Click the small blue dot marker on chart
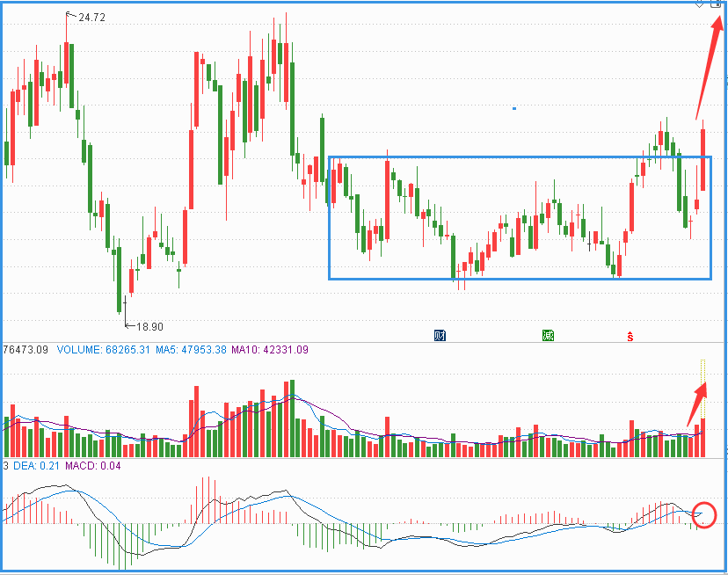The width and height of the screenshot is (728, 575). click(x=514, y=109)
